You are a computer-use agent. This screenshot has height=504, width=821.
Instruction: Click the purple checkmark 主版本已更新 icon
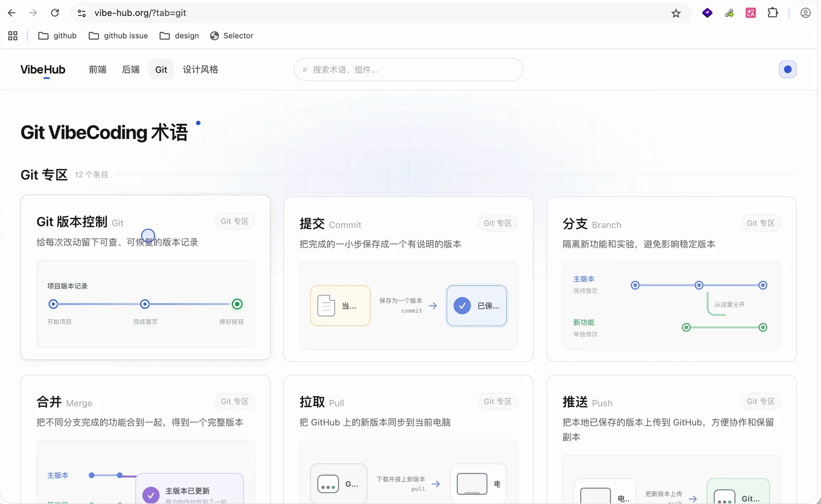click(x=151, y=495)
